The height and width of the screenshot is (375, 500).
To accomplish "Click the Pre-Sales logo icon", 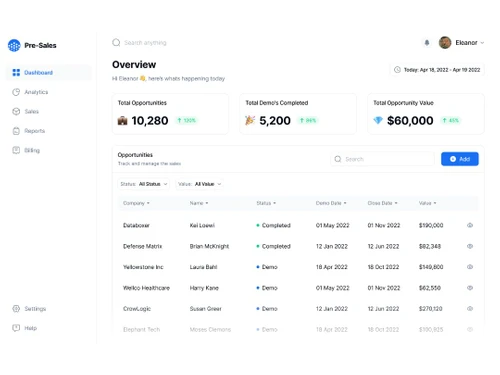I will pyautogui.click(x=14, y=45).
